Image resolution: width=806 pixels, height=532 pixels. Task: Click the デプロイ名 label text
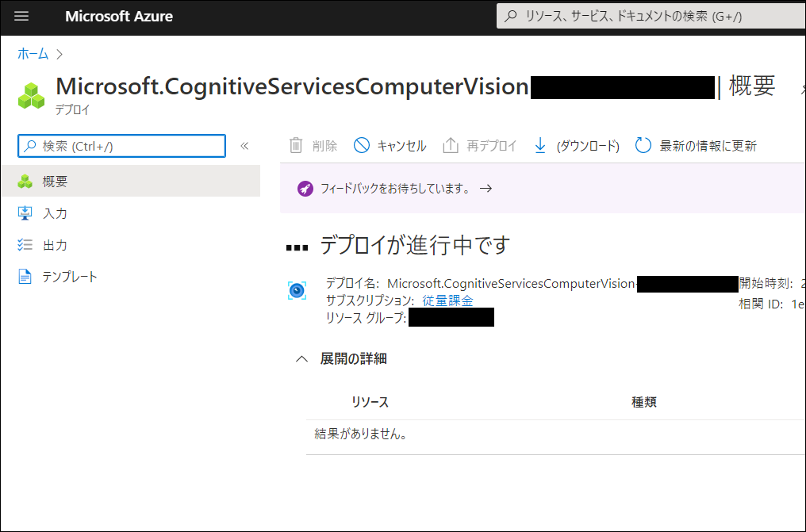pos(352,284)
